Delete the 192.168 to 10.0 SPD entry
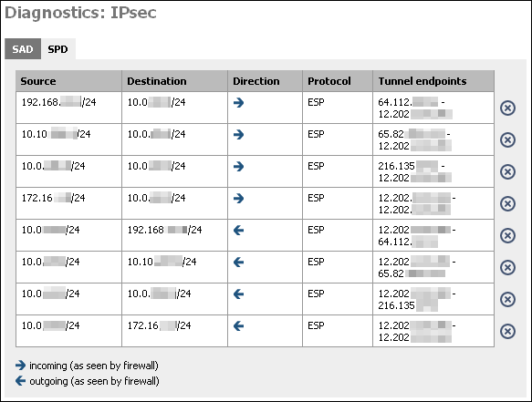The height and width of the screenshot is (402, 532). pyautogui.click(x=507, y=108)
